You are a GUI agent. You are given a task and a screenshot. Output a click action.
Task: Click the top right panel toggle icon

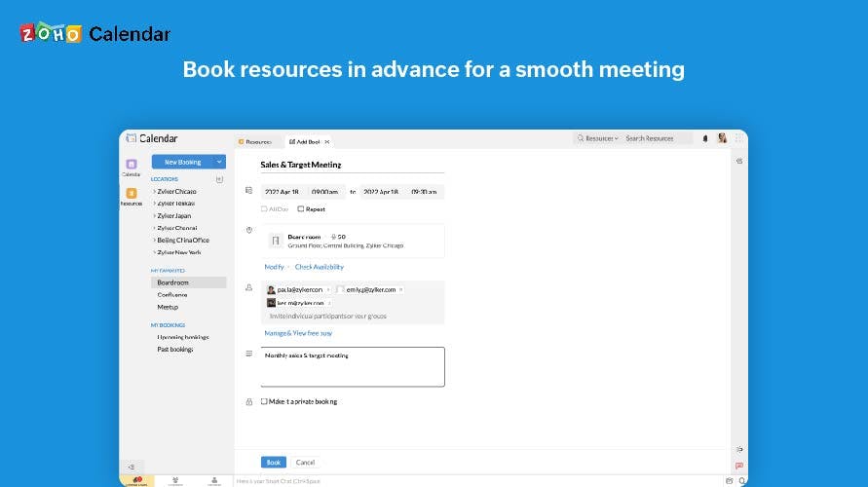click(x=739, y=161)
